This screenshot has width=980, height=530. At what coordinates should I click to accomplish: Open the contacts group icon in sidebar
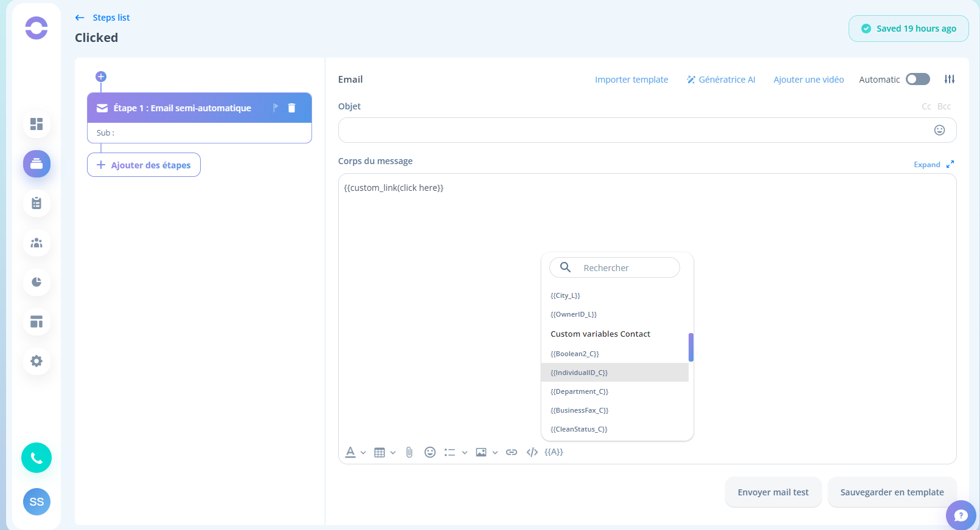(x=36, y=243)
